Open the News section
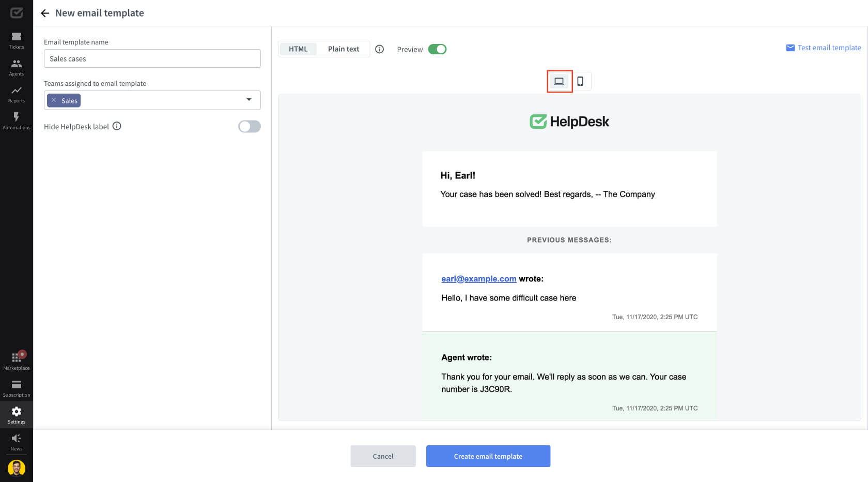868x482 pixels. coord(17,442)
